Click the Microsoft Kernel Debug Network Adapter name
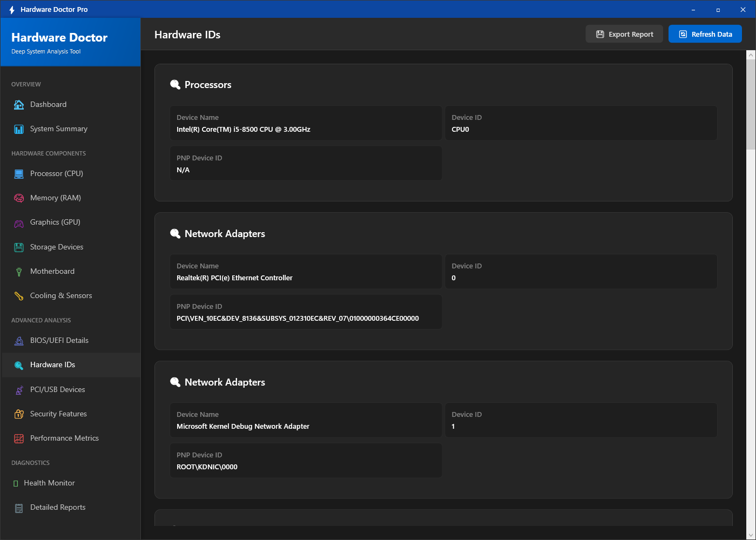 (x=243, y=427)
